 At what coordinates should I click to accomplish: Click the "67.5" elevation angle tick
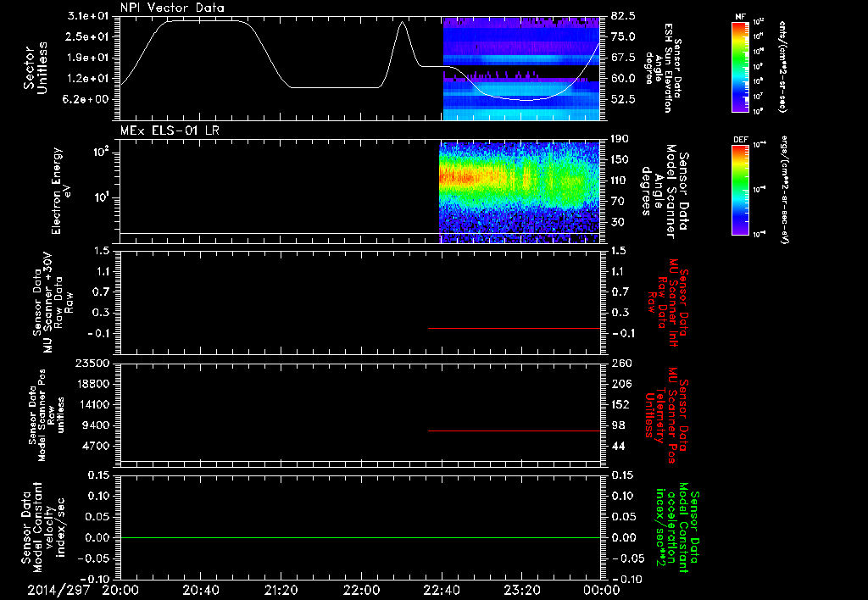click(x=623, y=58)
